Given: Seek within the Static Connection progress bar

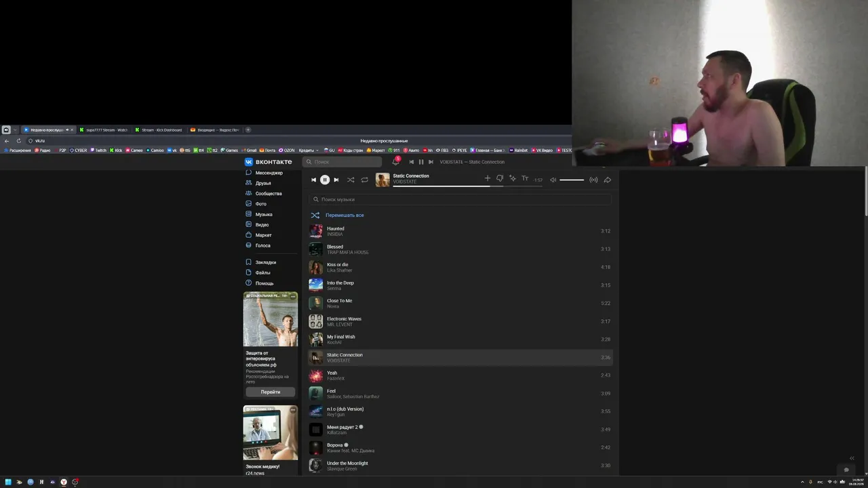Looking at the screenshot, I should click(467, 186).
